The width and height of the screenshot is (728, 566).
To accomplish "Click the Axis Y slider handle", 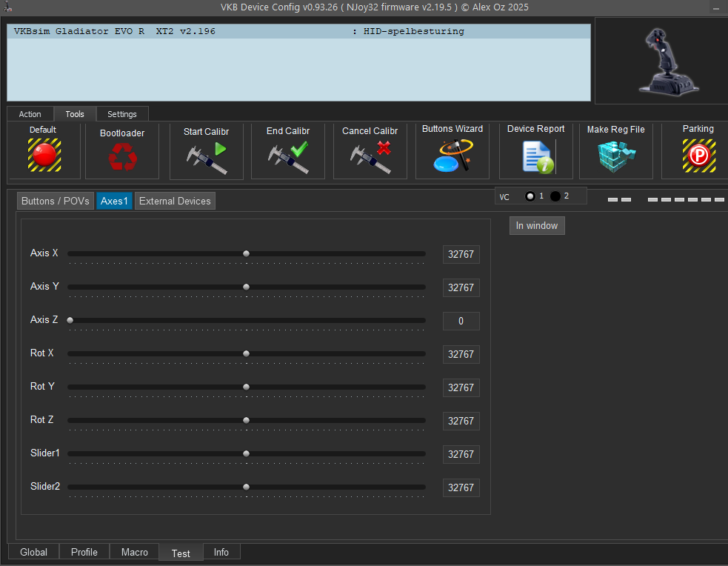I will [247, 287].
